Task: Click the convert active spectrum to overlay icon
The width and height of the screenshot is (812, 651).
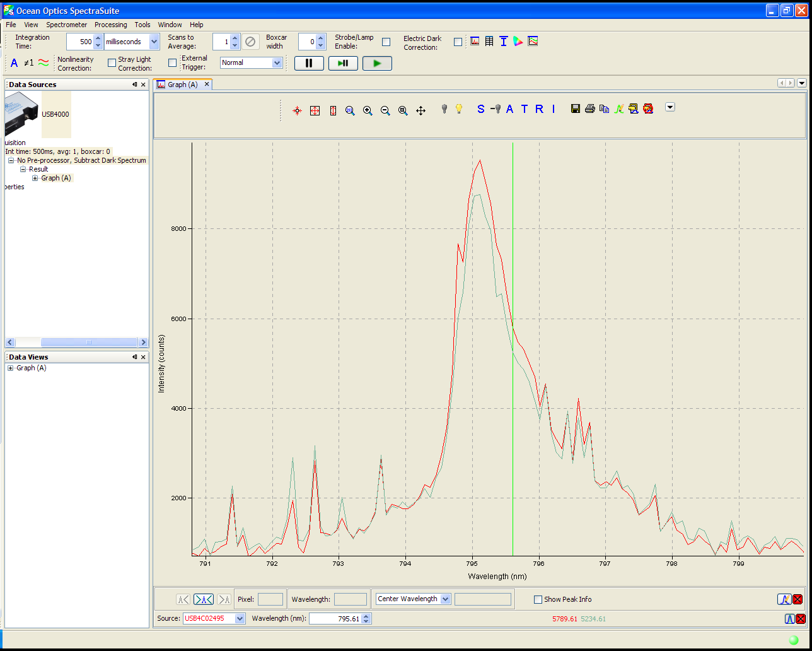Action: pyautogui.click(x=634, y=108)
